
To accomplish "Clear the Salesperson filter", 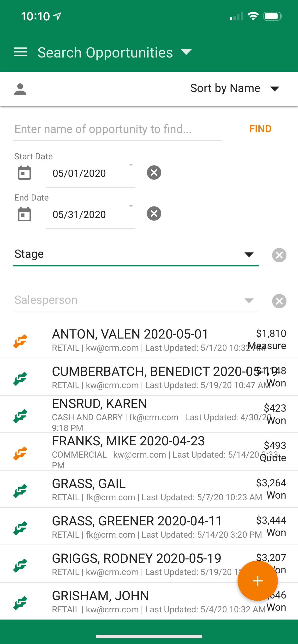I will (279, 301).
